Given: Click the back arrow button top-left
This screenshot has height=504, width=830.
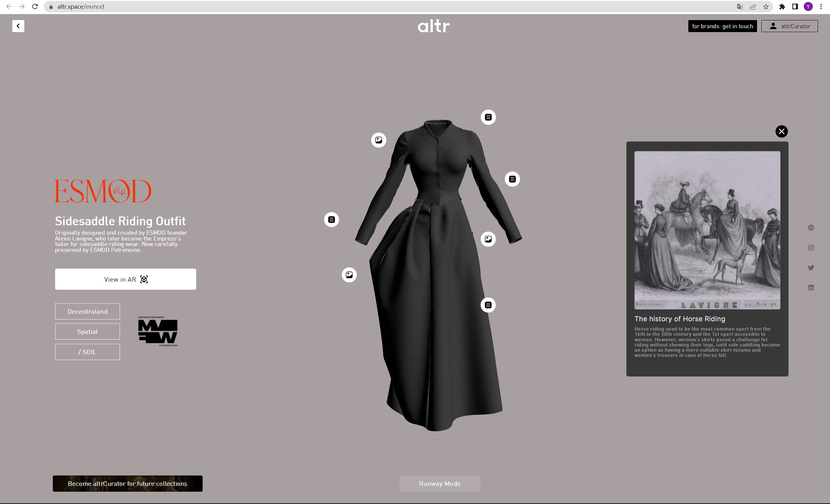Looking at the screenshot, I should click(18, 26).
